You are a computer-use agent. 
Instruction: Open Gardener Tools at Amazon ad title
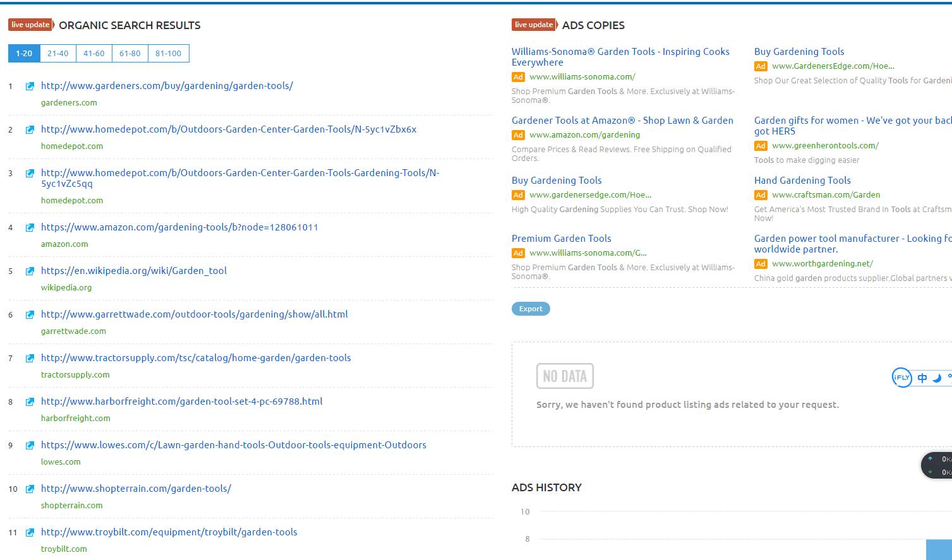(622, 121)
